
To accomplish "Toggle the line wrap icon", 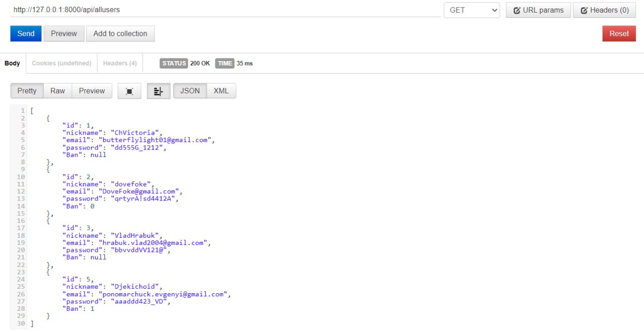I will point(158,91).
